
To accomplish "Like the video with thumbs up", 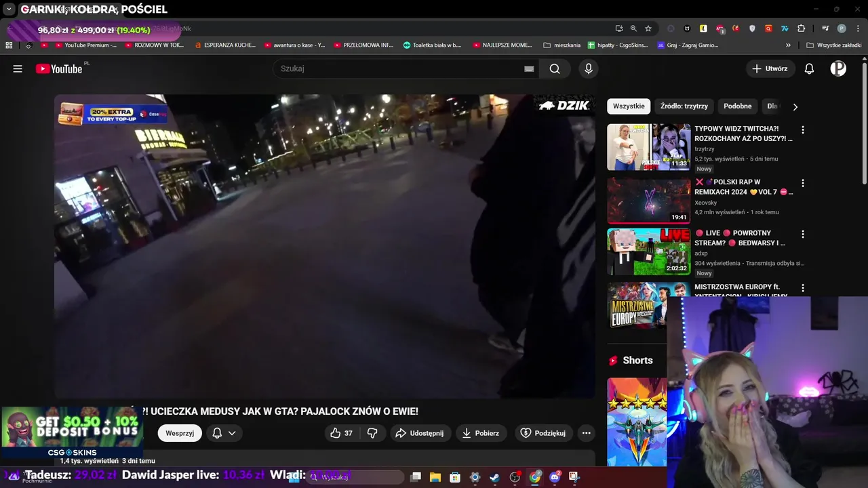I will 342,433.
